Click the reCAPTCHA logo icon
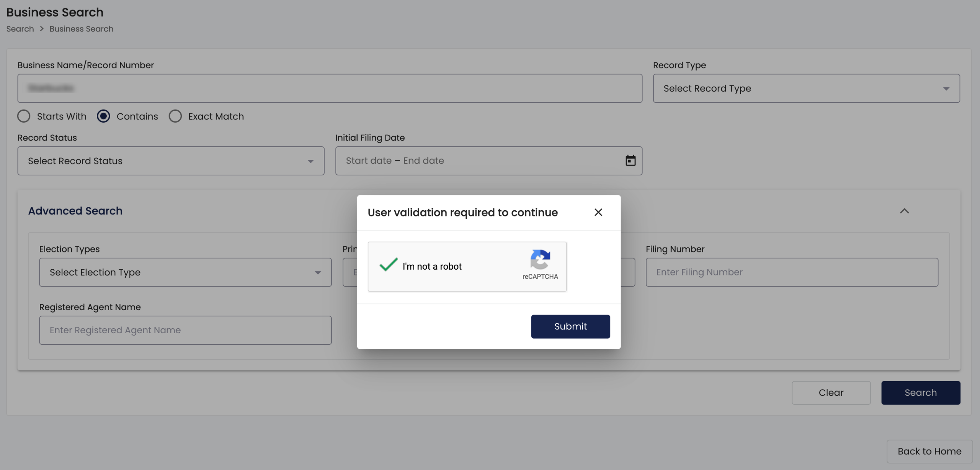980x470 pixels. click(540, 260)
